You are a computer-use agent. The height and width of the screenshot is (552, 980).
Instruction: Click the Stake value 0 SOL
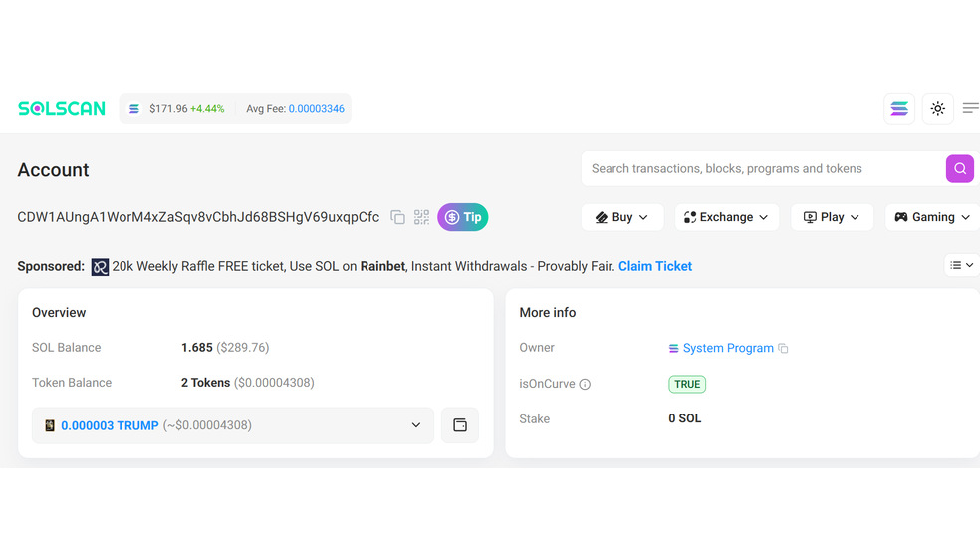coord(685,418)
